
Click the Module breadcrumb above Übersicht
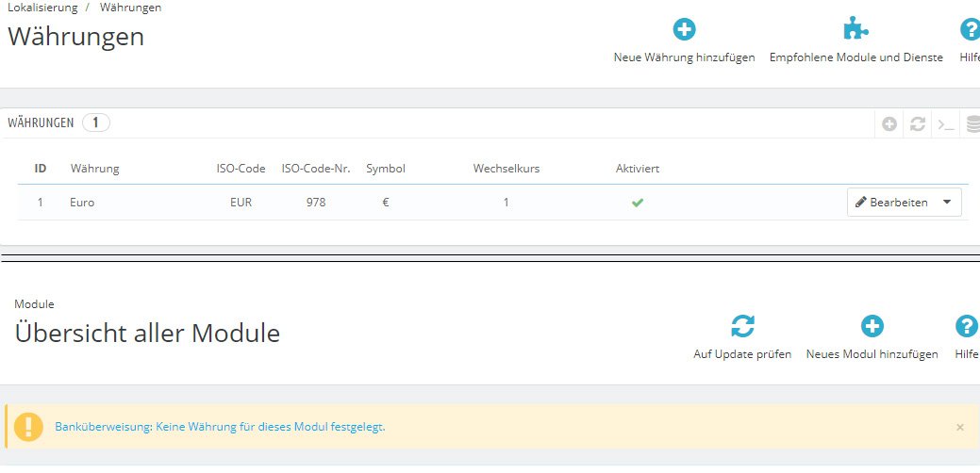[34, 304]
